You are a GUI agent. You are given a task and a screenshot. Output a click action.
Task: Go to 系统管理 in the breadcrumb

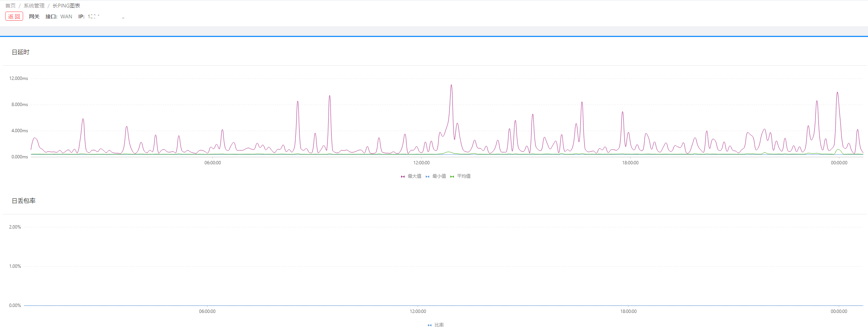click(x=34, y=6)
